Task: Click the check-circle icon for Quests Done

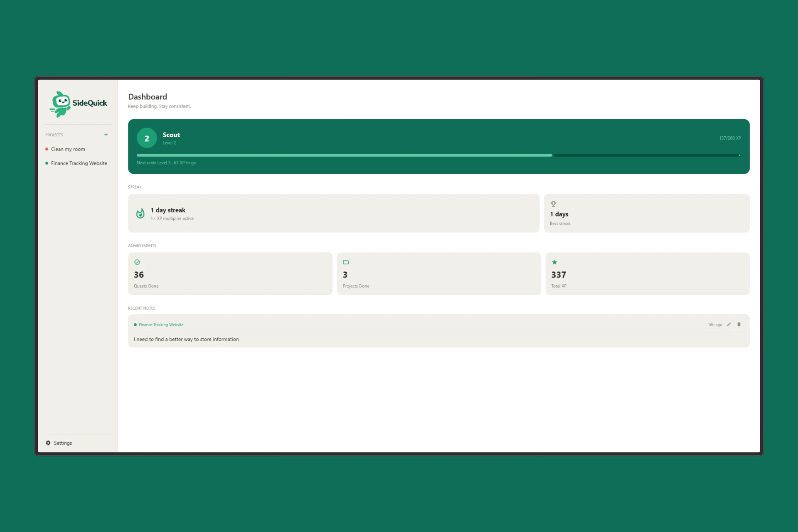Action: pos(137,262)
